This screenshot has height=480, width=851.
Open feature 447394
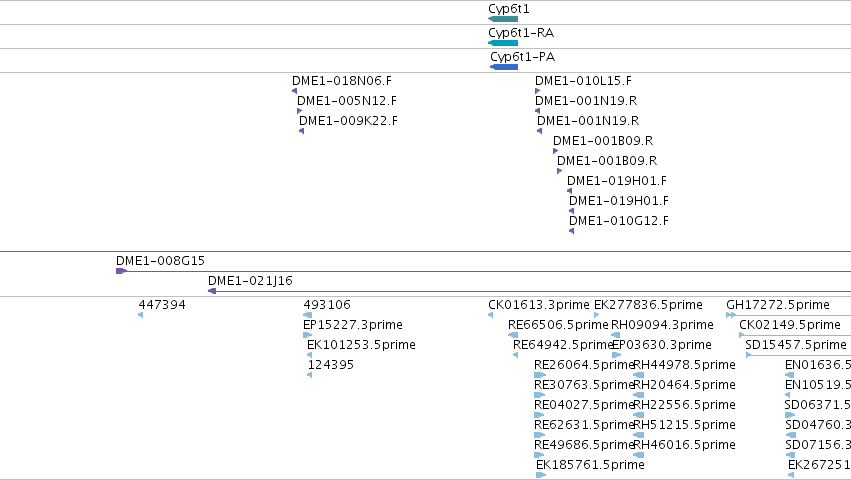[162, 305]
